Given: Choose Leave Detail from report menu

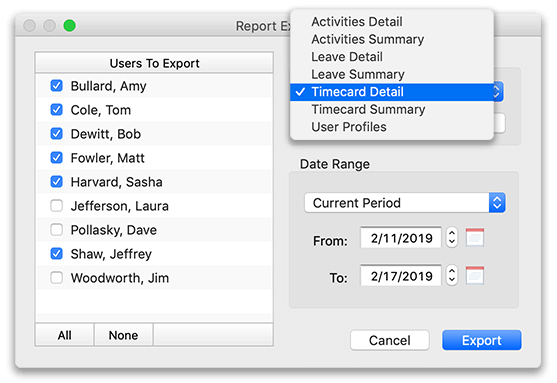Looking at the screenshot, I should coord(392,57).
